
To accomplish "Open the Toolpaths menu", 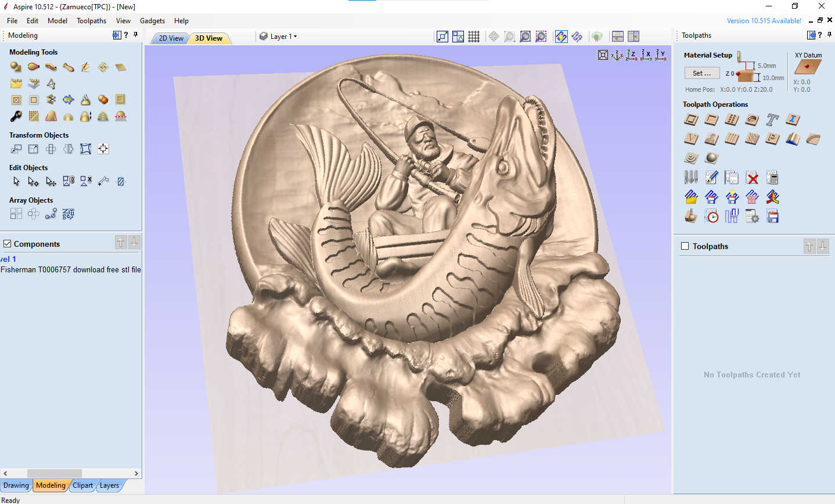I will pos(91,21).
